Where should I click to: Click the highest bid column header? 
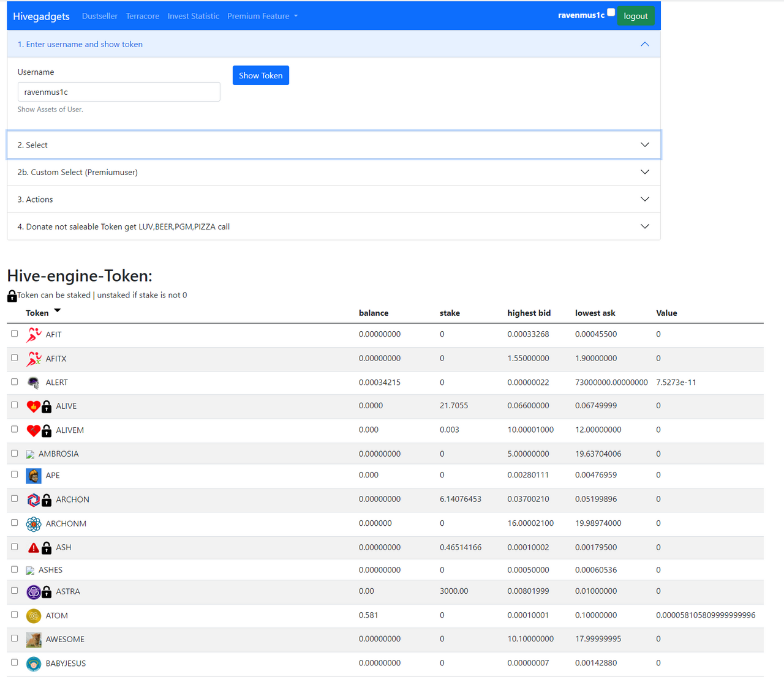[529, 313]
